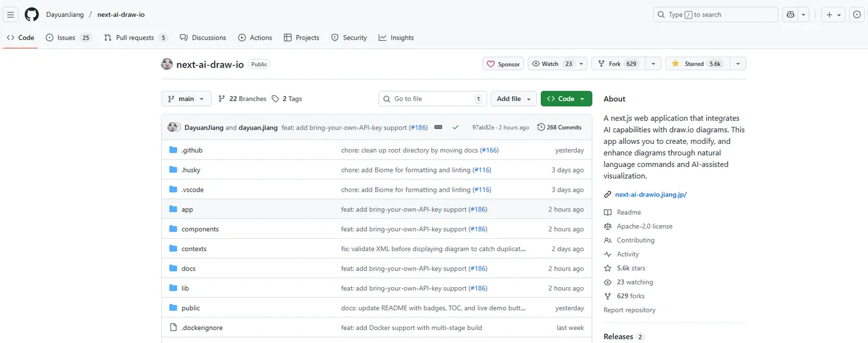868x343 pixels.
Task: Expand commit message ellipsis button
Action: (438, 127)
